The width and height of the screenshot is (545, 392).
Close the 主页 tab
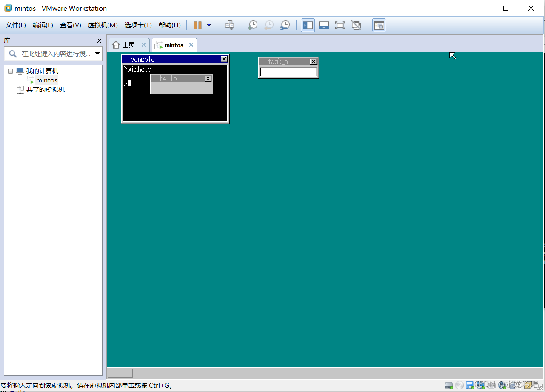(143, 45)
